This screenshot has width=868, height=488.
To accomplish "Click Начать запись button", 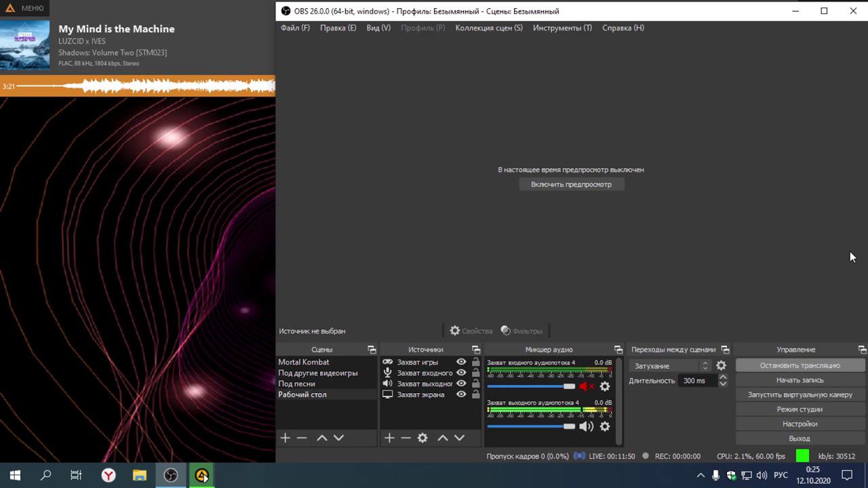I will (x=800, y=380).
